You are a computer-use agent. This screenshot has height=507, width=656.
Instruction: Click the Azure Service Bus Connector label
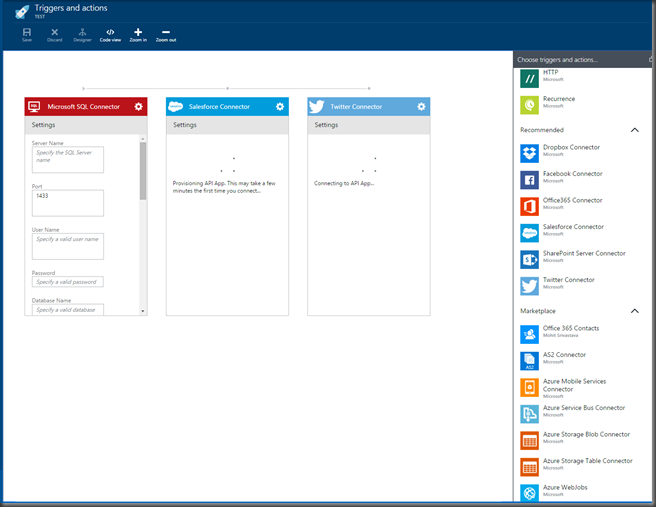(584, 408)
